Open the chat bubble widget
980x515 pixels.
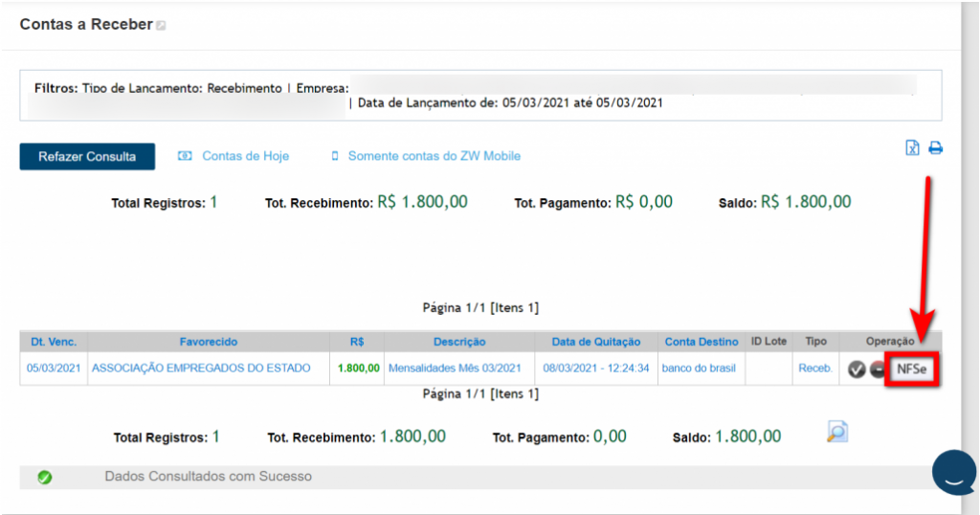pyautogui.click(x=954, y=472)
